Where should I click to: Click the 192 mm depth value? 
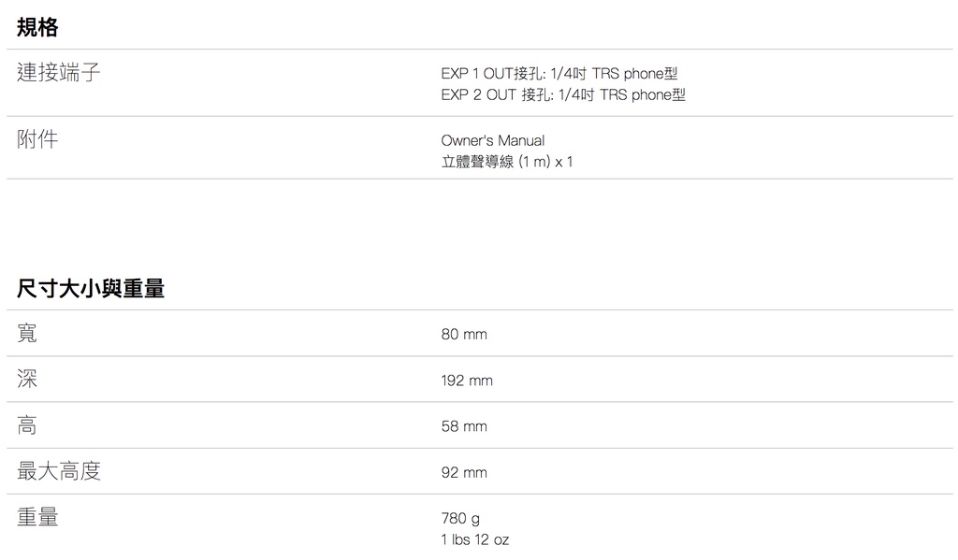coord(467,381)
